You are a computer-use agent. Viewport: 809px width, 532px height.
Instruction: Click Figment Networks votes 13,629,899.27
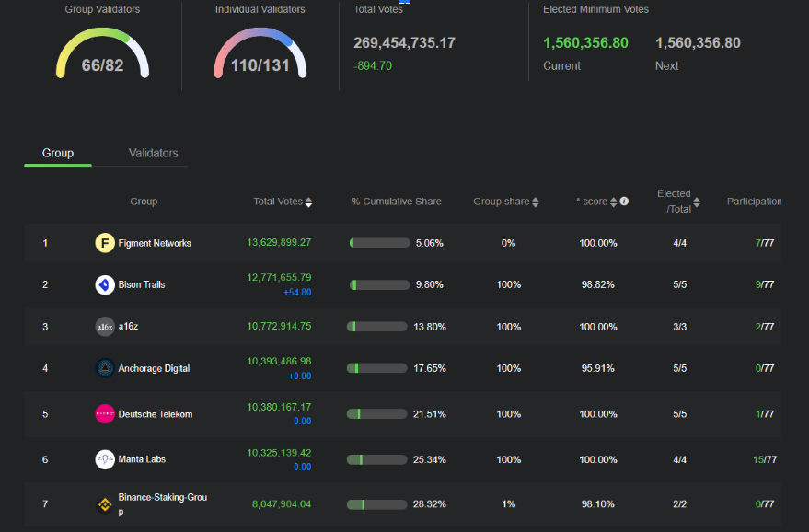click(279, 242)
